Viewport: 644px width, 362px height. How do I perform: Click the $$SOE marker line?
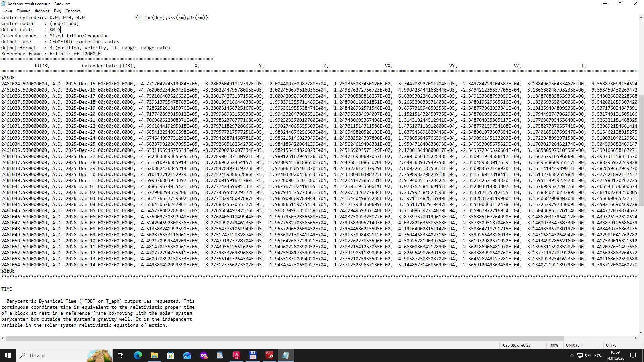pyautogui.click(x=8, y=78)
